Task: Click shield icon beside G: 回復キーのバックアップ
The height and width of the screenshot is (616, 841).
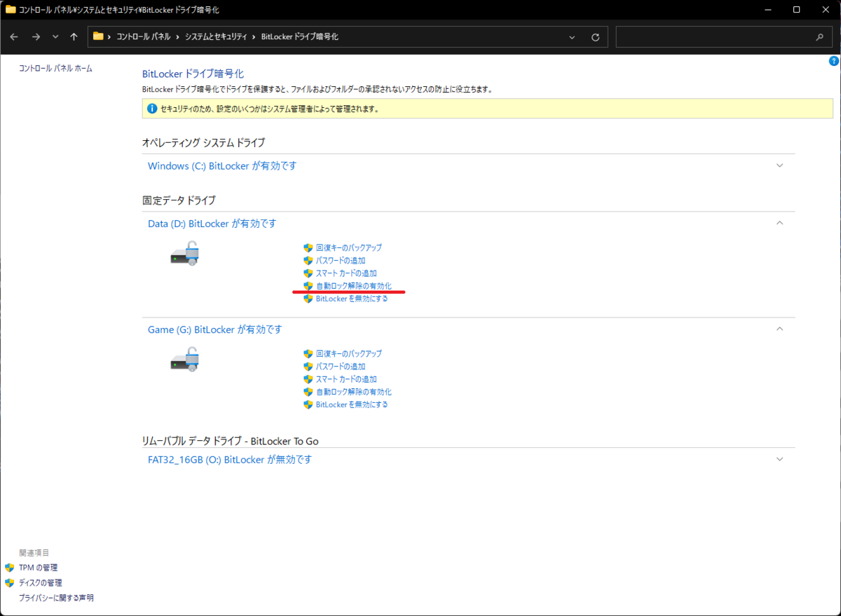Action: tap(308, 354)
